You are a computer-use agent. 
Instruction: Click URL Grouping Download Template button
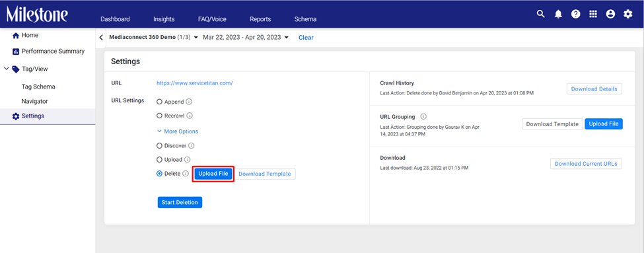pos(552,124)
